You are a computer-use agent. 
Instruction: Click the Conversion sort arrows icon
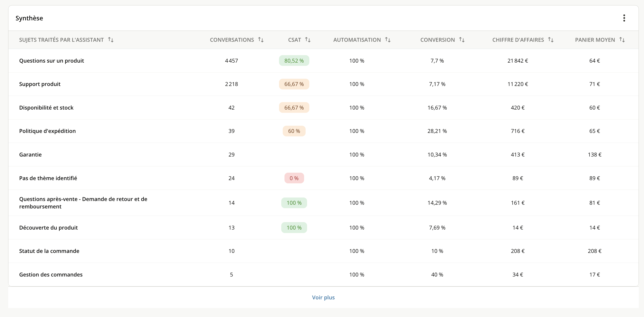tap(462, 40)
